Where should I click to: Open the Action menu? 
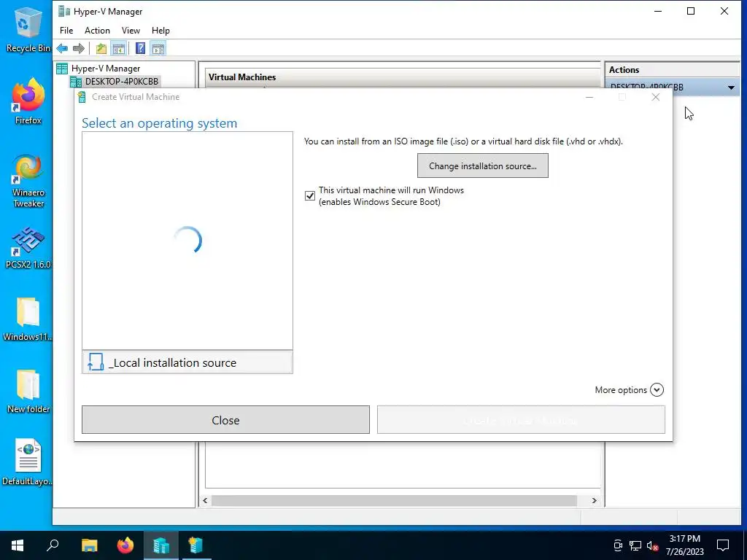(x=97, y=31)
